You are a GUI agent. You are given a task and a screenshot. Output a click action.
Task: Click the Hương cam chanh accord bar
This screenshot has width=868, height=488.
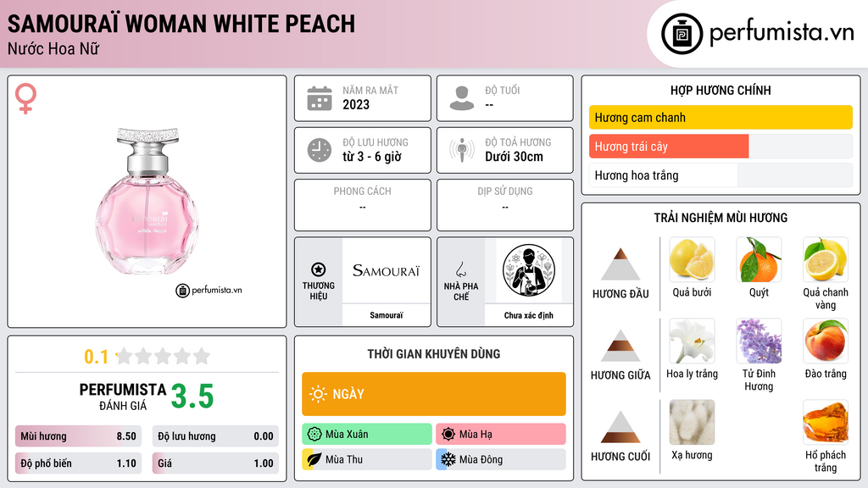coord(721,117)
